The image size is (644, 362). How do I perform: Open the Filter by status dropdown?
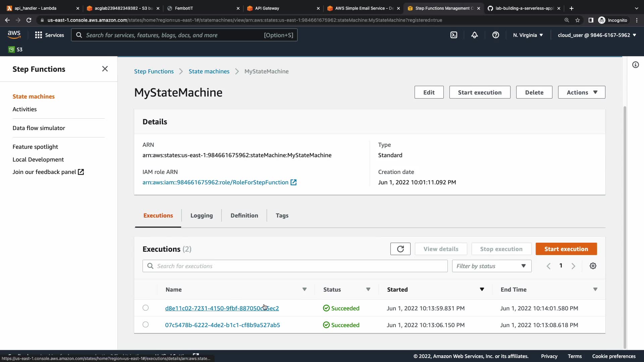click(491, 266)
